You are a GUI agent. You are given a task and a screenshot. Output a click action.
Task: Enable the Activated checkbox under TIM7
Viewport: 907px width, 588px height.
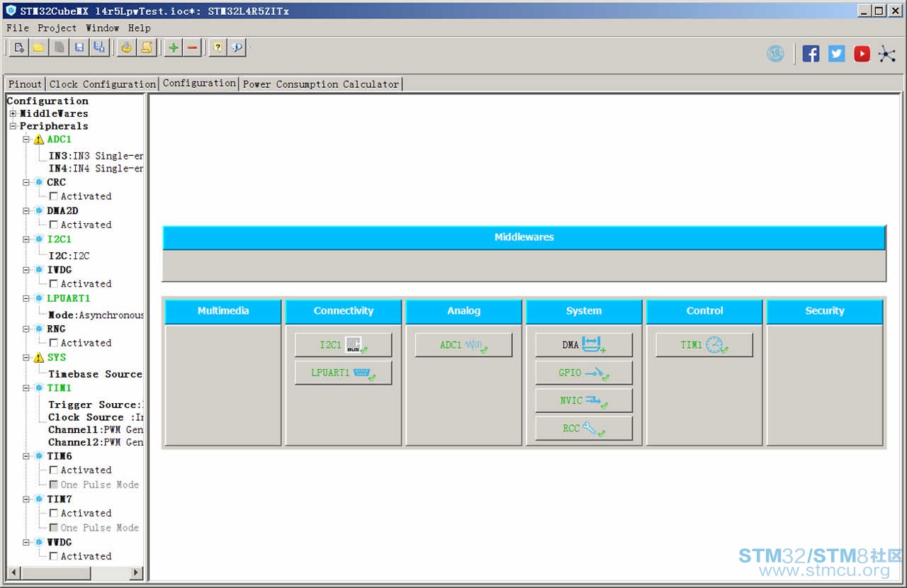[53, 514]
